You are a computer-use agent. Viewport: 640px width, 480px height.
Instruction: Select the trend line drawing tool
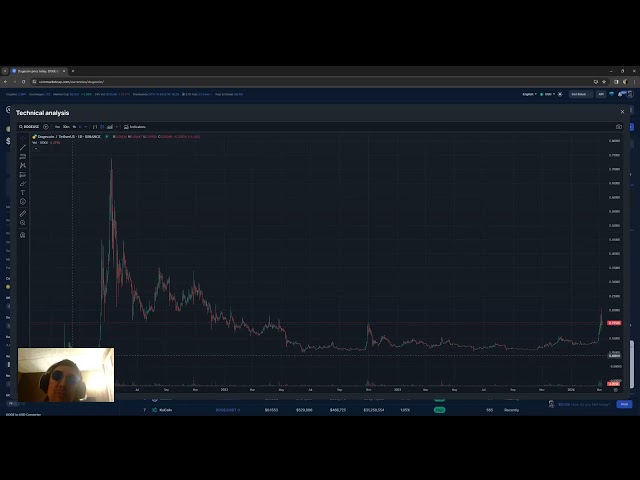[x=23, y=147]
